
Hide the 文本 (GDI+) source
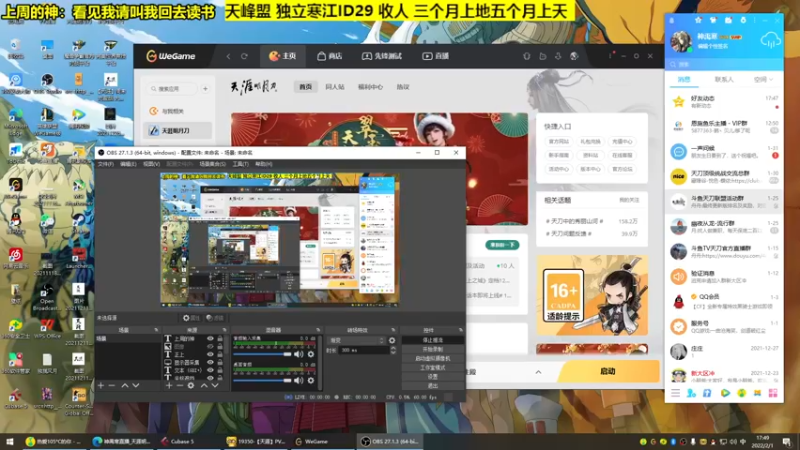[x=210, y=370]
